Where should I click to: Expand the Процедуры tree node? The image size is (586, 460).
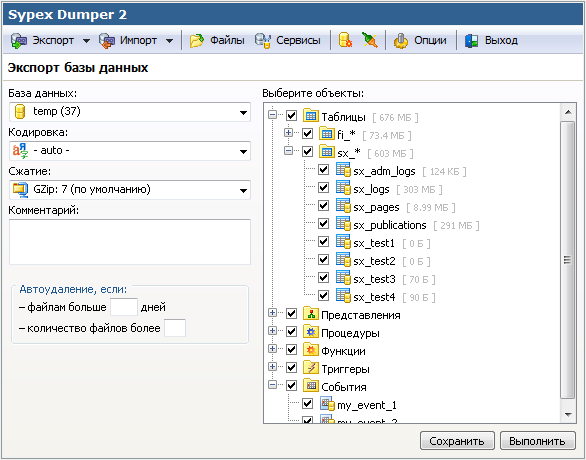click(273, 331)
